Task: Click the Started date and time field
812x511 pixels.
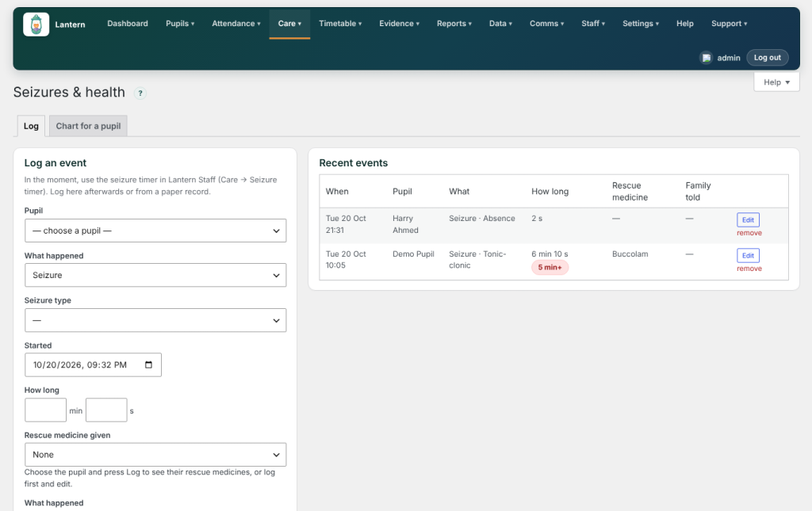Action: (x=94, y=364)
